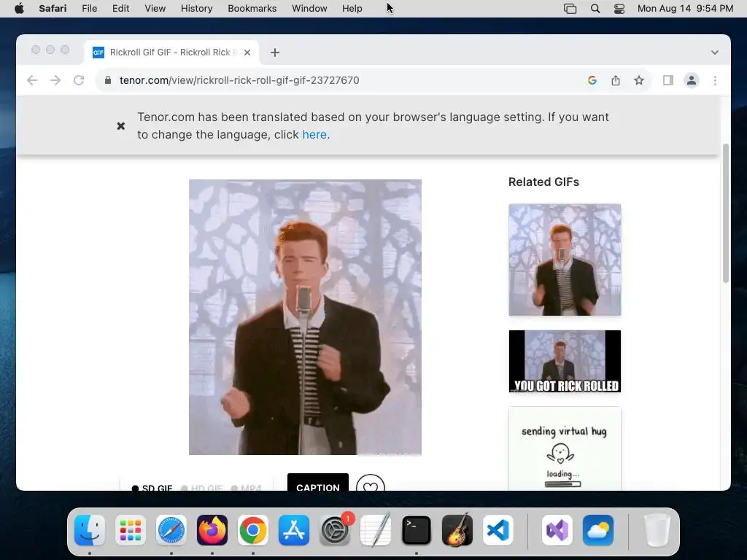Expand the tab search chevron

coord(715,52)
